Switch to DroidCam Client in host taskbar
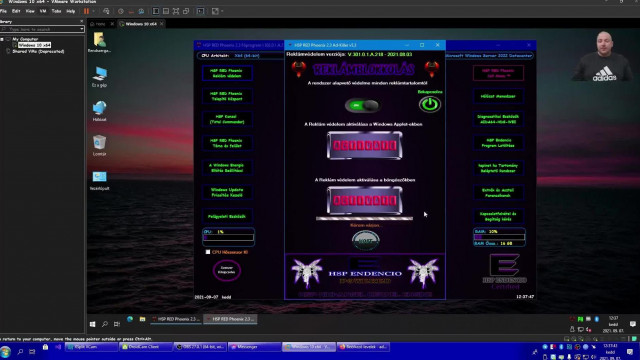Image resolution: width=640 pixels, height=360 pixels. click(x=146, y=347)
